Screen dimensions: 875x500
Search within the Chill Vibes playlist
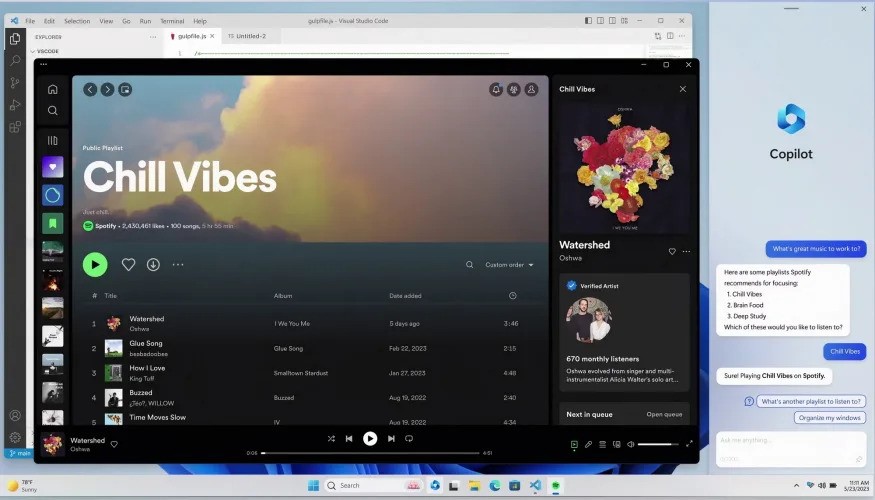tap(469, 265)
